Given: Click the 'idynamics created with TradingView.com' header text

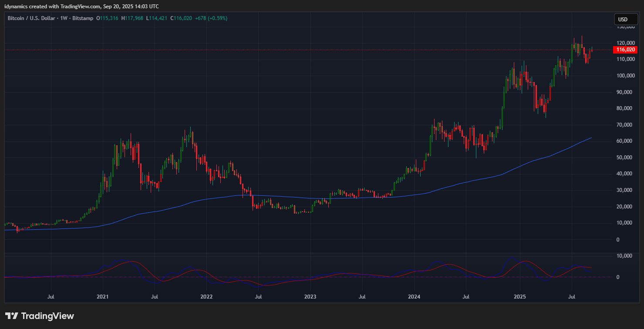Looking at the screenshot, I should 81,6.
